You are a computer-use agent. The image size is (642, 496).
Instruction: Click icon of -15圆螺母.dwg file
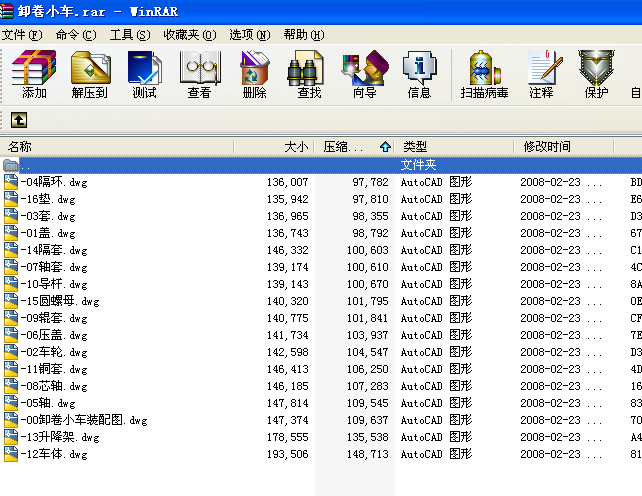(x=11, y=301)
